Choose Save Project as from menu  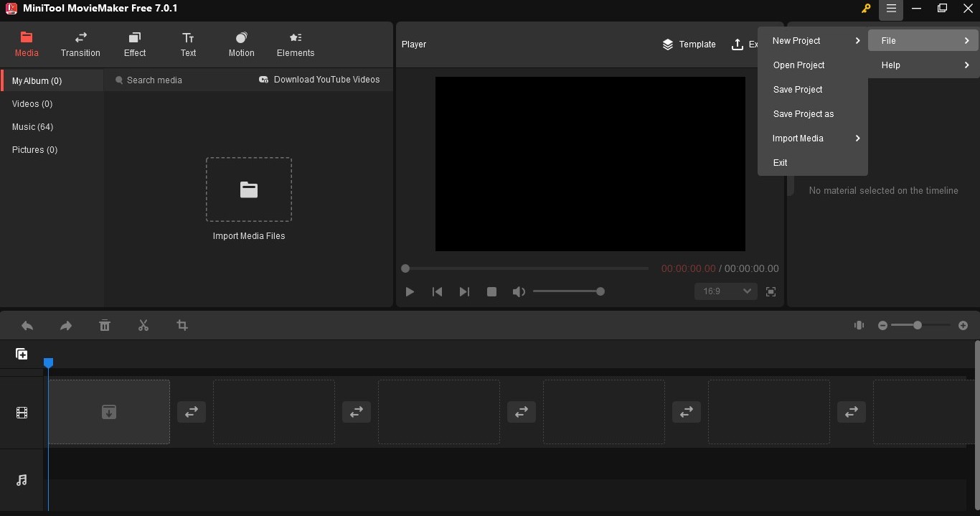pyautogui.click(x=804, y=114)
